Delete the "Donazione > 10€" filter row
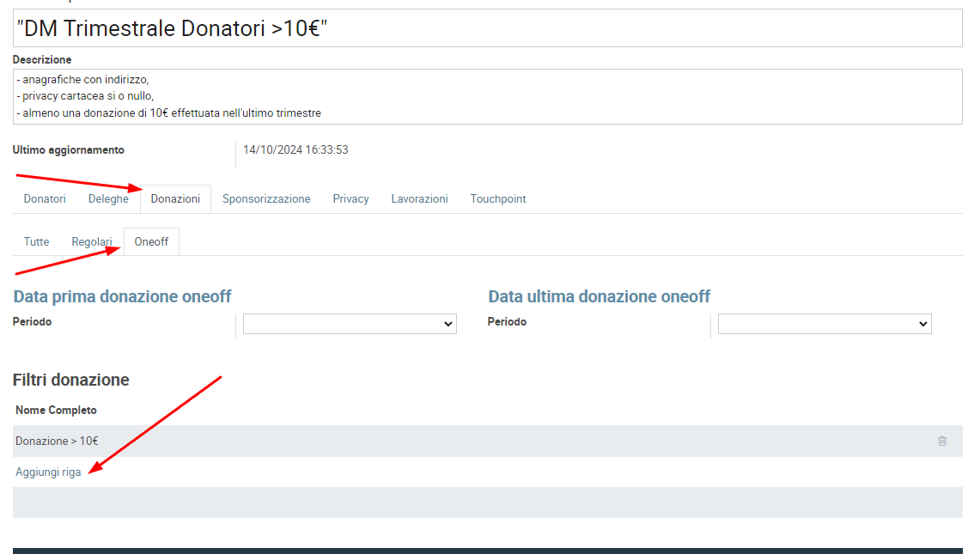The image size is (974, 560). [x=942, y=441]
